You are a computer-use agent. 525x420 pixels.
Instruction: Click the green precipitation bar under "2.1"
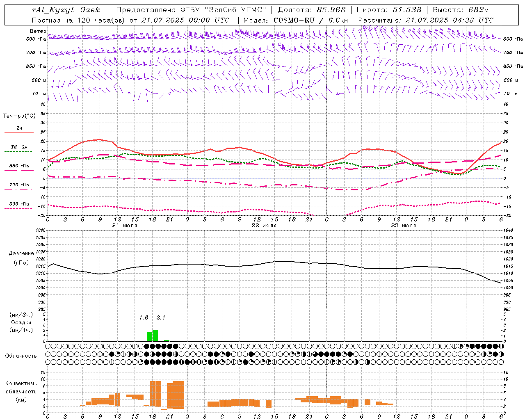point(155,336)
